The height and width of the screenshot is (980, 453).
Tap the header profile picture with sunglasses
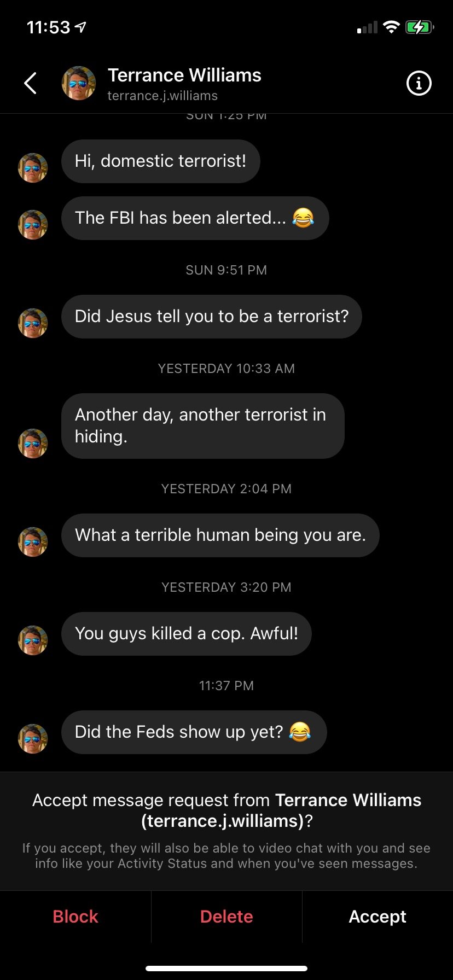79,84
